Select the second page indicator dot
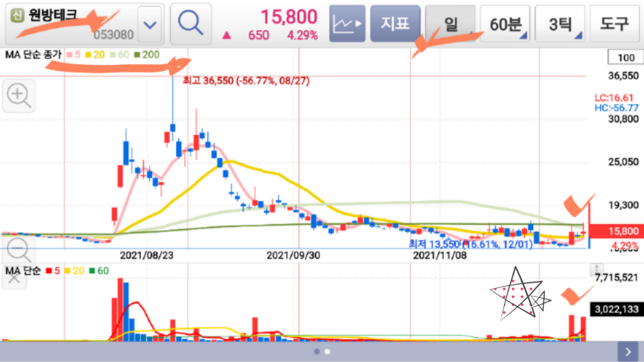Screen dimensions: 644x362 327,352
